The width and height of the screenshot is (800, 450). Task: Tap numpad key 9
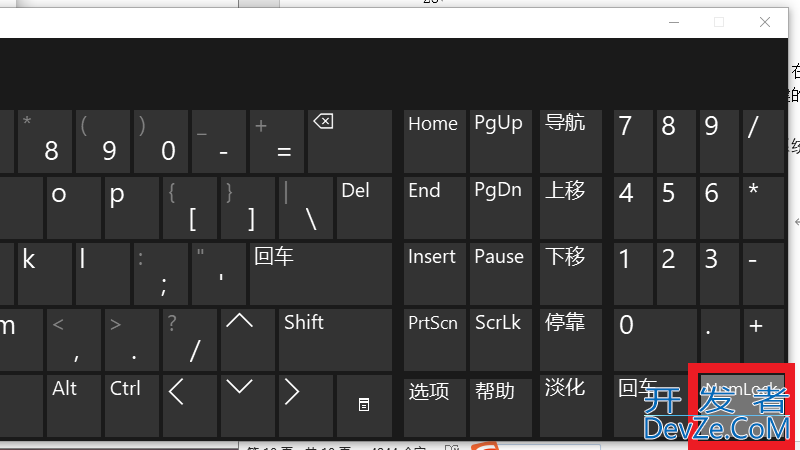(719, 141)
